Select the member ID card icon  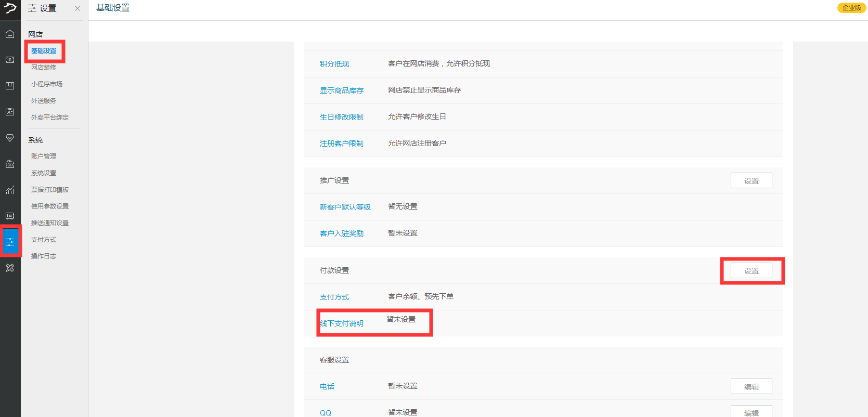pyautogui.click(x=10, y=112)
